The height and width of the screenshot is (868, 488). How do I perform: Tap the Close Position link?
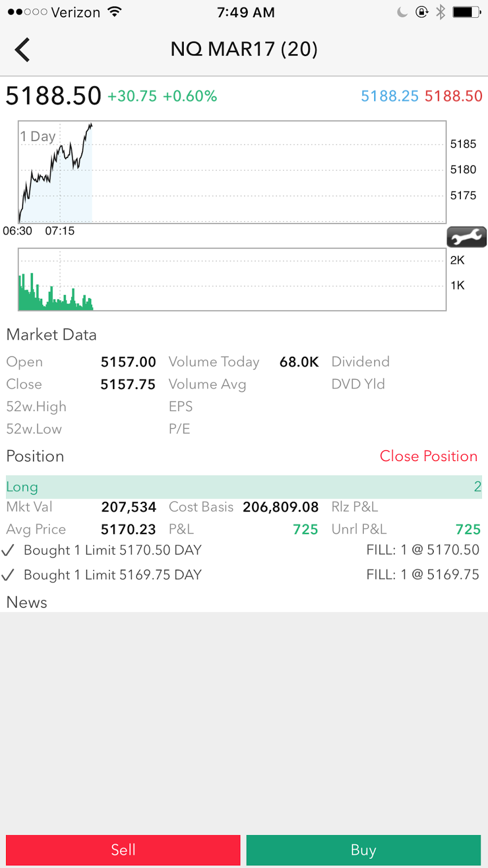[x=428, y=456]
